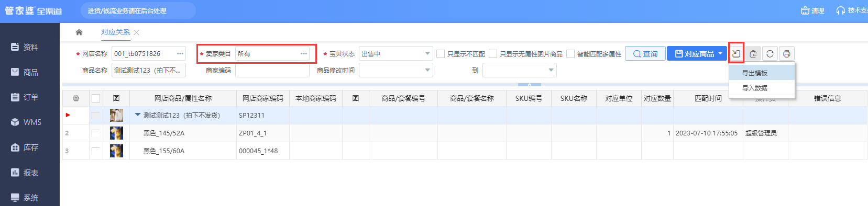Open the 到 end date dropdown
The height and width of the screenshot is (206, 868).
[x=551, y=70]
